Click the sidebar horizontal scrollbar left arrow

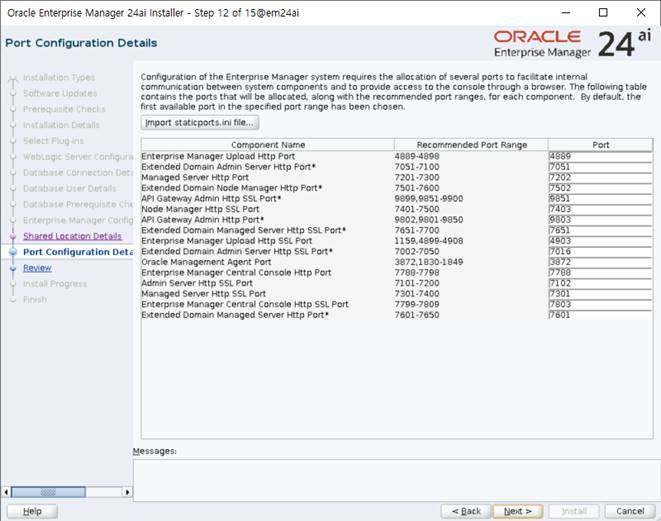[x=6, y=492]
